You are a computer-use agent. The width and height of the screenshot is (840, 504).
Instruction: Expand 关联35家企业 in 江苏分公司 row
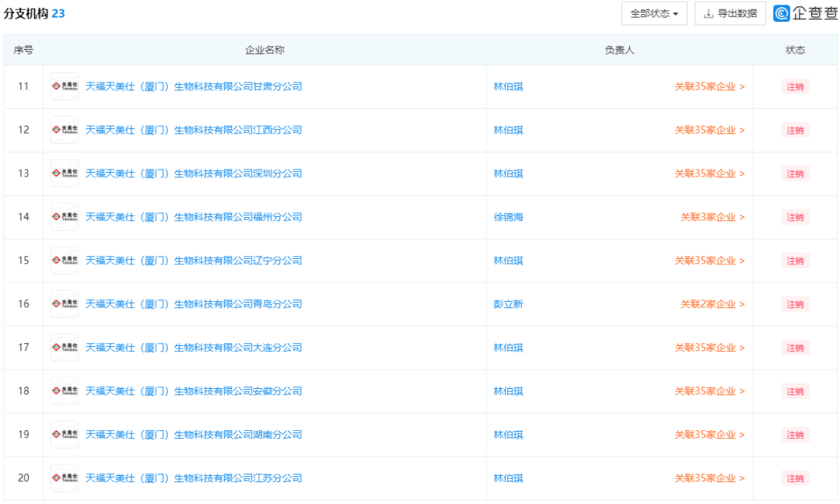(709, 478)
